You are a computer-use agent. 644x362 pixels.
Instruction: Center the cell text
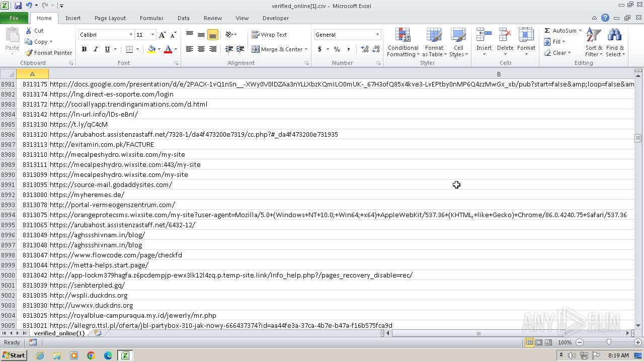(201, 49)
